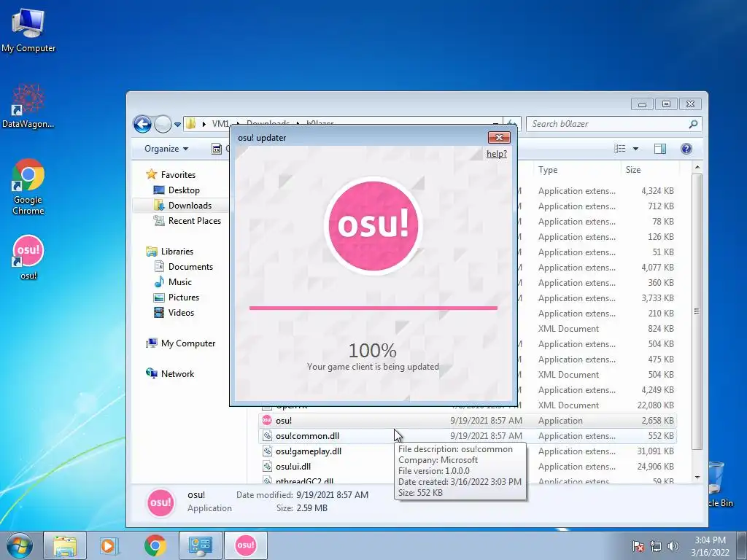Open osu! desktop shortcut
The image size is (747, 560).
click(x=28, y=257)
